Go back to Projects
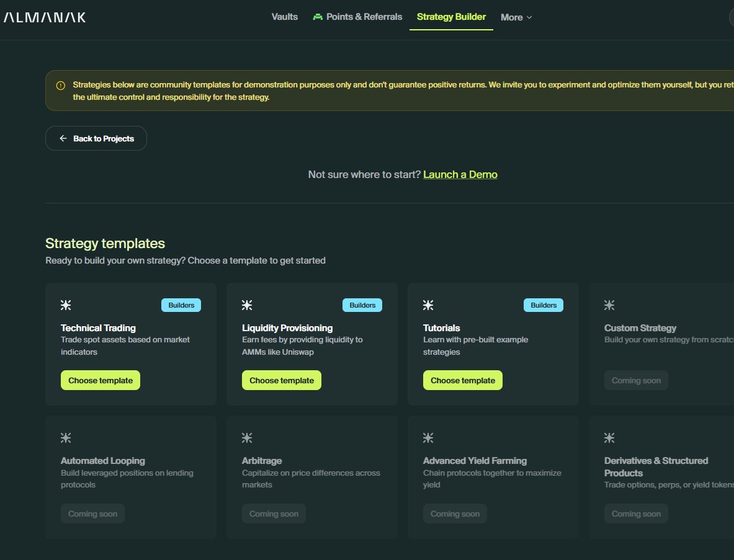 pos(96,138)
